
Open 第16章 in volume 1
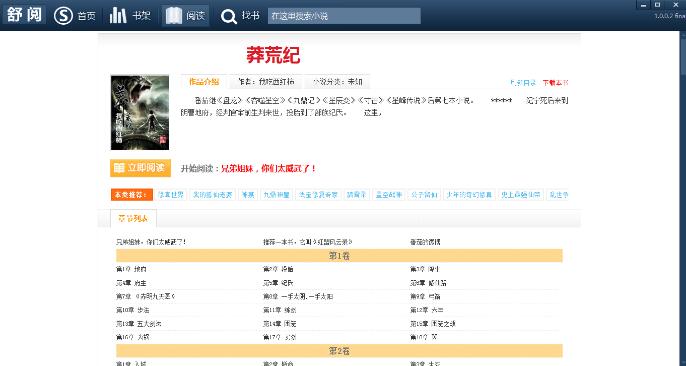tap(133, 337)
